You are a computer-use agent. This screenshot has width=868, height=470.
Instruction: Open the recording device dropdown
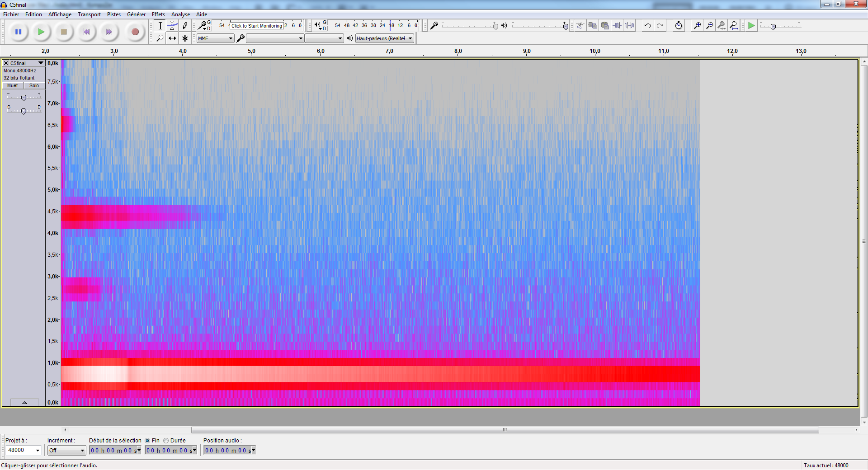(x=275, y=38)
